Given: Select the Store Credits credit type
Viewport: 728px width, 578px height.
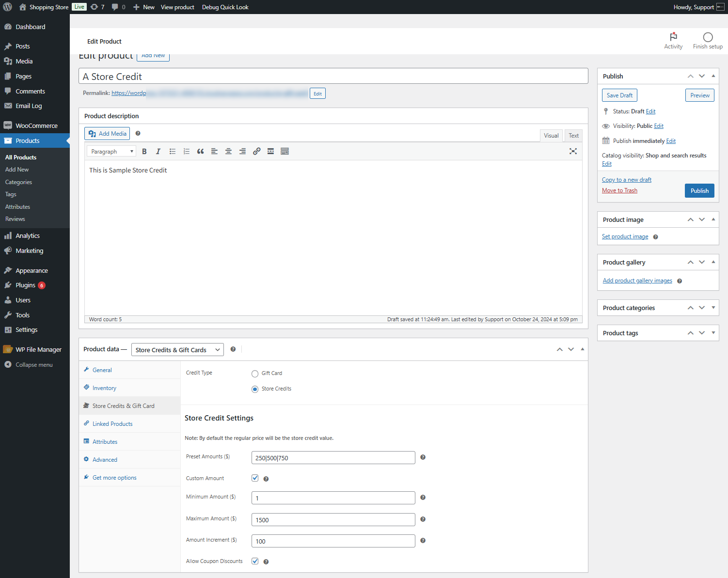Looking at the screenshot, I should pyautogui.click(x=255, y=389).
